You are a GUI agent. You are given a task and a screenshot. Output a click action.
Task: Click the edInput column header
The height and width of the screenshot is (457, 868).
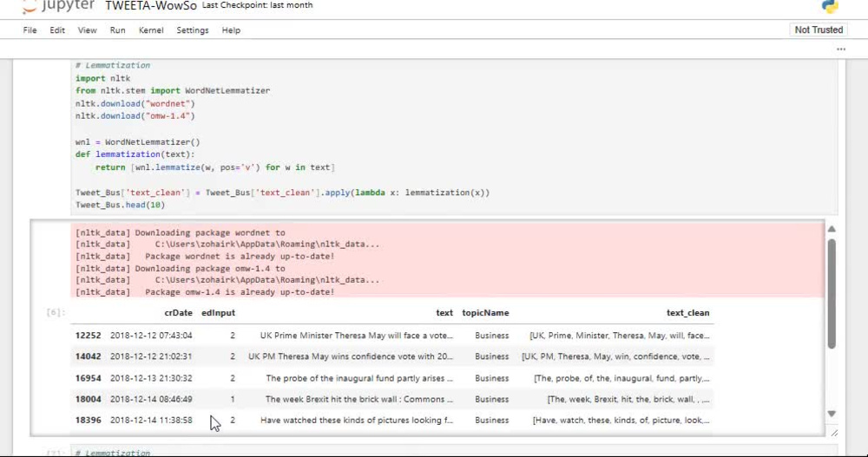click(218, 312)
